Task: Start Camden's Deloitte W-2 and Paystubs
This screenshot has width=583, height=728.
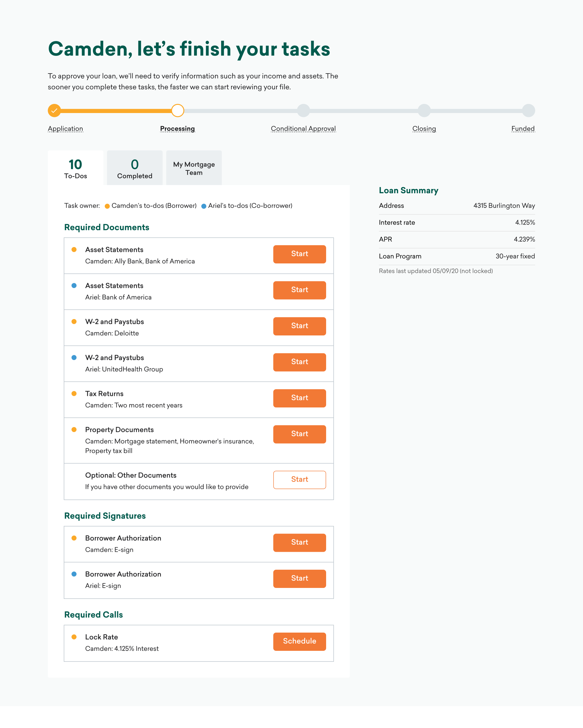Action: coord(299,326)
